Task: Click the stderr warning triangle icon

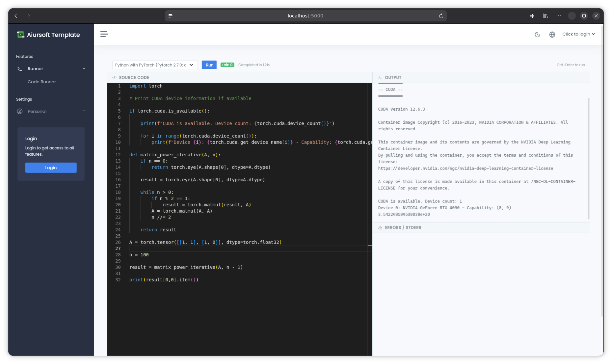Action: pos(380,227)
